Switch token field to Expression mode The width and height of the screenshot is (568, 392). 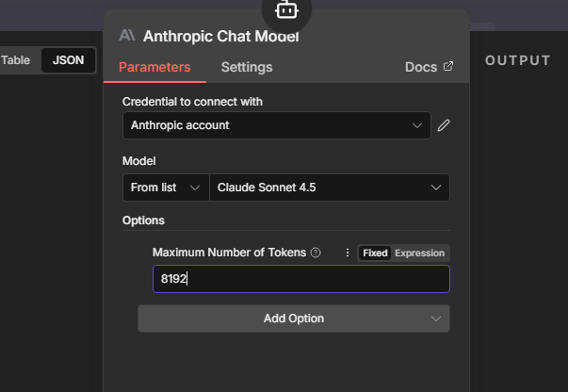click(419, 253)
